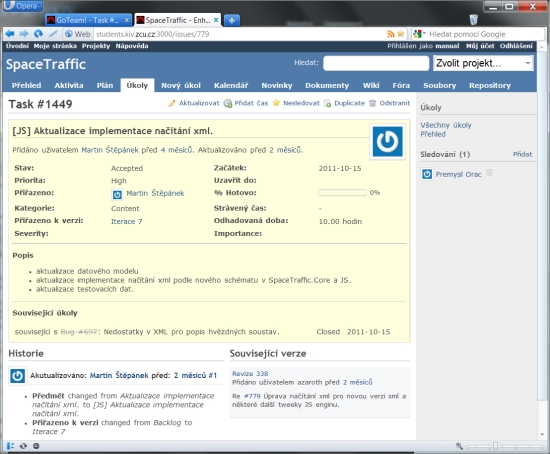Open the Zvolit projekt dropdown
This screenshot has height=454, width=550.
[x=483, y=63]
